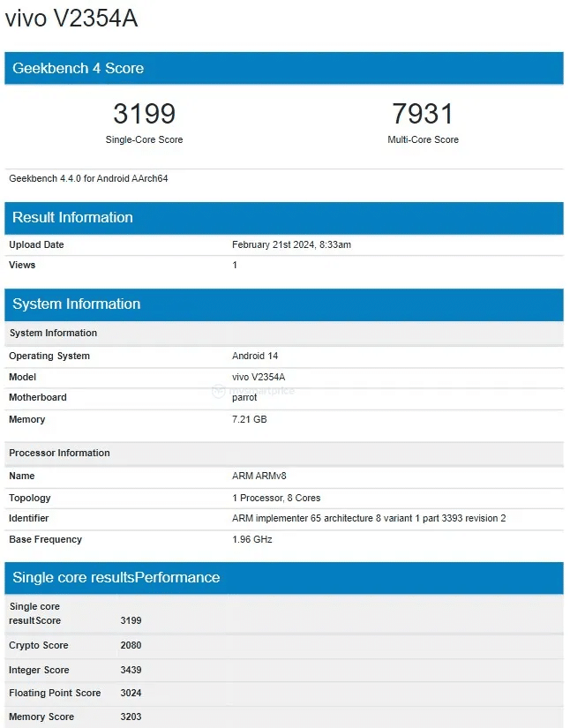Select the 'ARM ARMv8' value
This screenshot has width=570, height=728.
259,476
